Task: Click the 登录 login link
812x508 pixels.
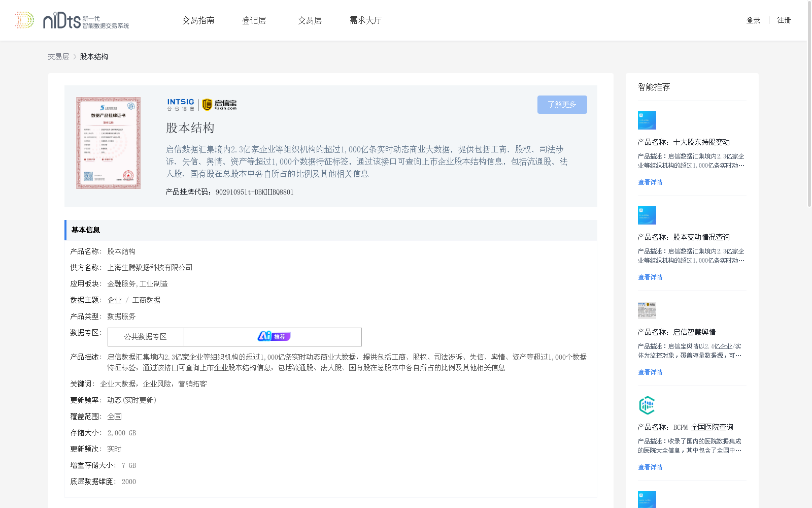Action: 753,20
